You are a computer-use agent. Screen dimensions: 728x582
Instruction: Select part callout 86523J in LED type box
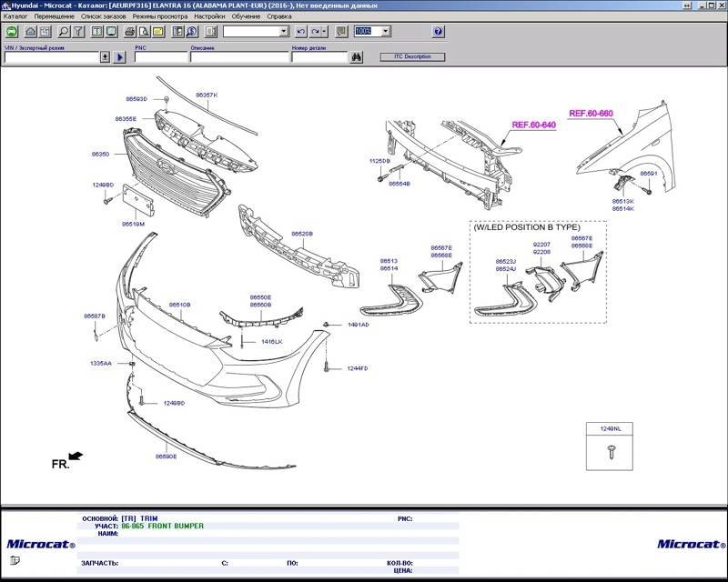point(506,262)
